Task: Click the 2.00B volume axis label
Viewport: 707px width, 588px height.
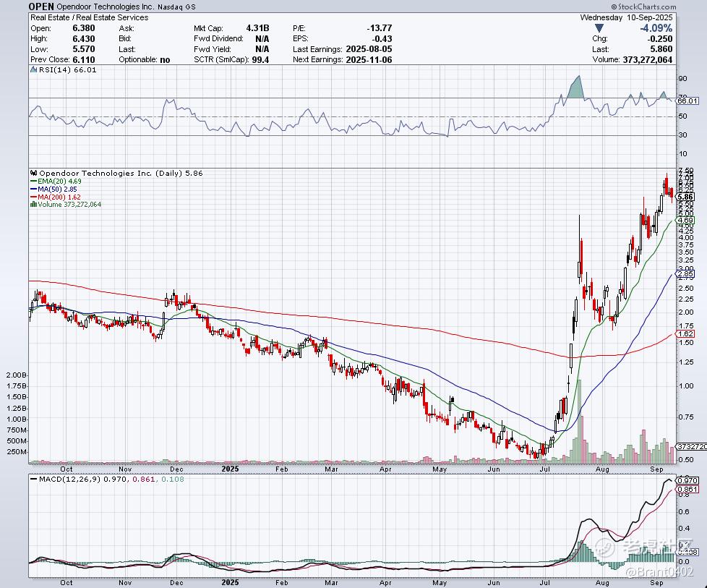Action: pos(16,375)
